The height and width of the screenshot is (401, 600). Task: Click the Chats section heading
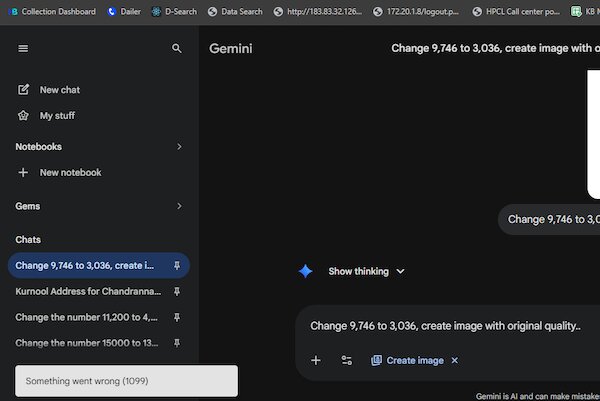tap(28, 240)
